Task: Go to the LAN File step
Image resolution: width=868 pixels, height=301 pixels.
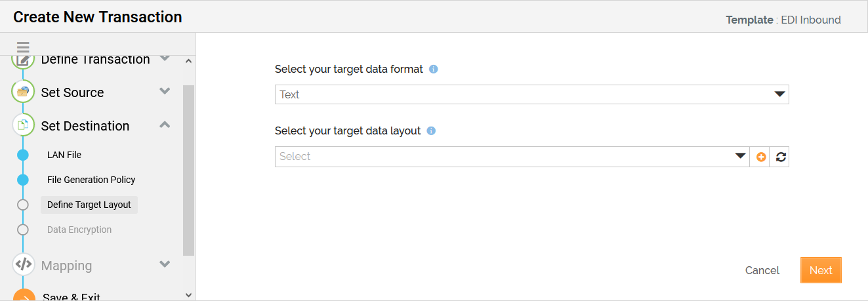Action: pyautogui.click(x=64, y=155)
